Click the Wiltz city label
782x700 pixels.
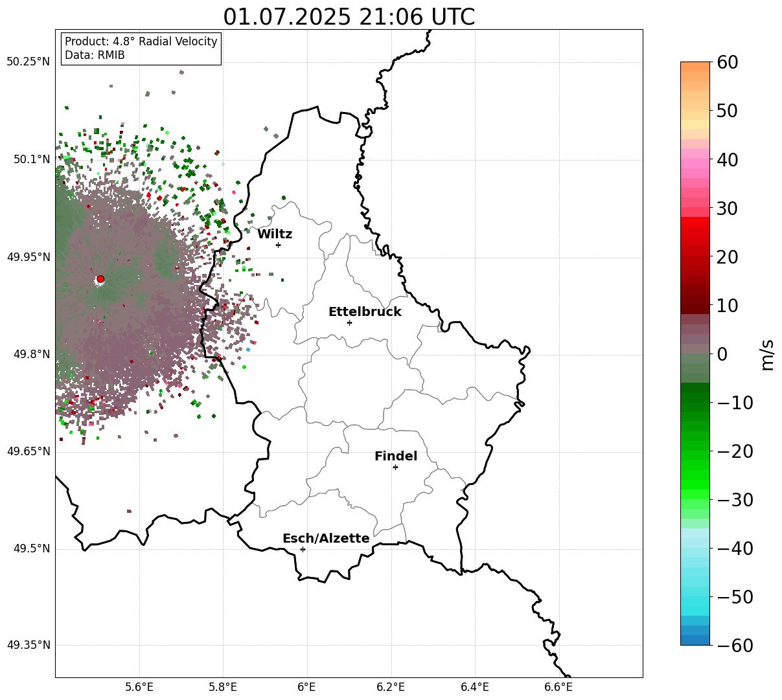275,234
